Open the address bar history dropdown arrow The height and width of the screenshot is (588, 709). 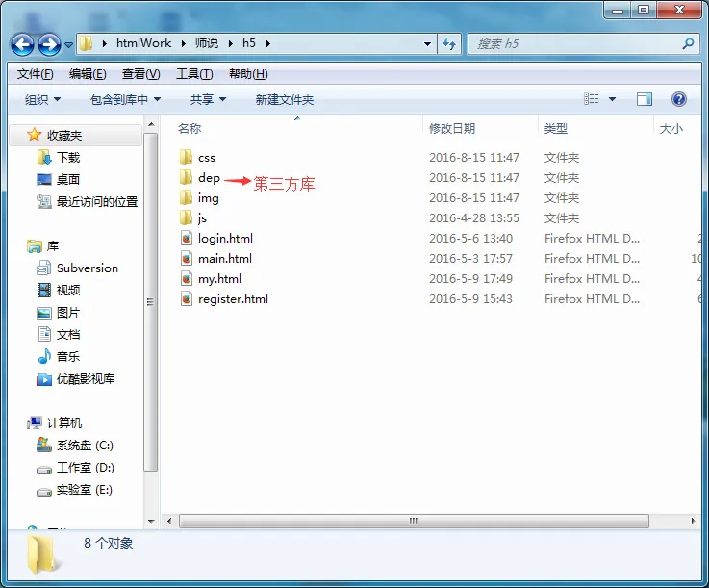coord(427,44)
